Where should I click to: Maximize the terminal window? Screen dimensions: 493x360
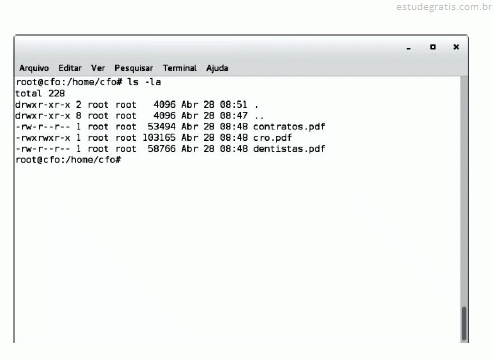(x=433, y=47)
